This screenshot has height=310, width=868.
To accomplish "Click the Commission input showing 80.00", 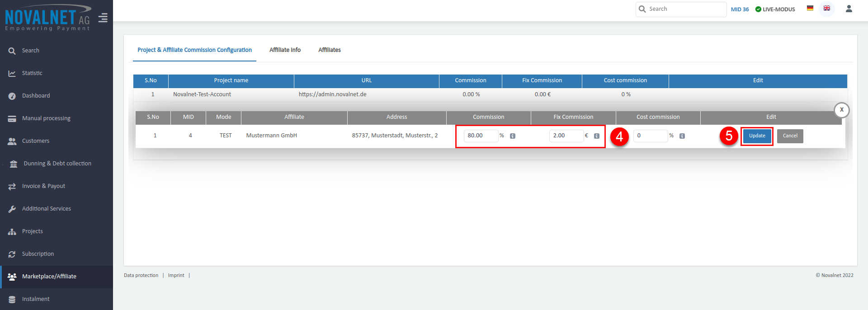I will pyautogui.click(x=480, y=136).
